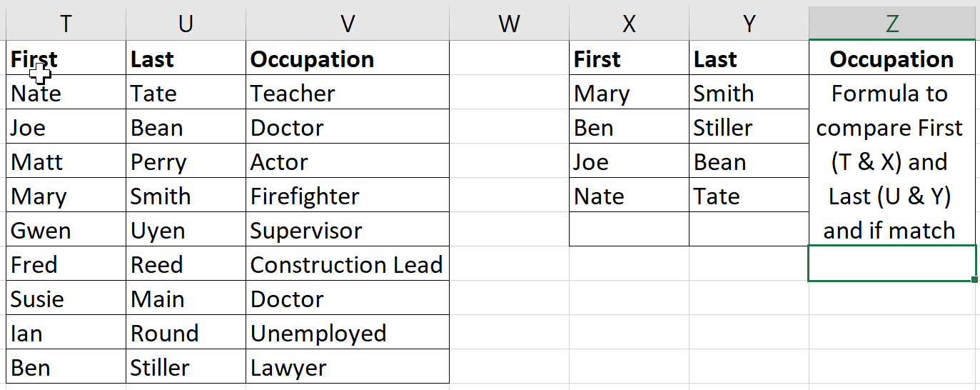This screenshot has width=980, height=390.
Task: Select column Y header
Action: point(749,23)
